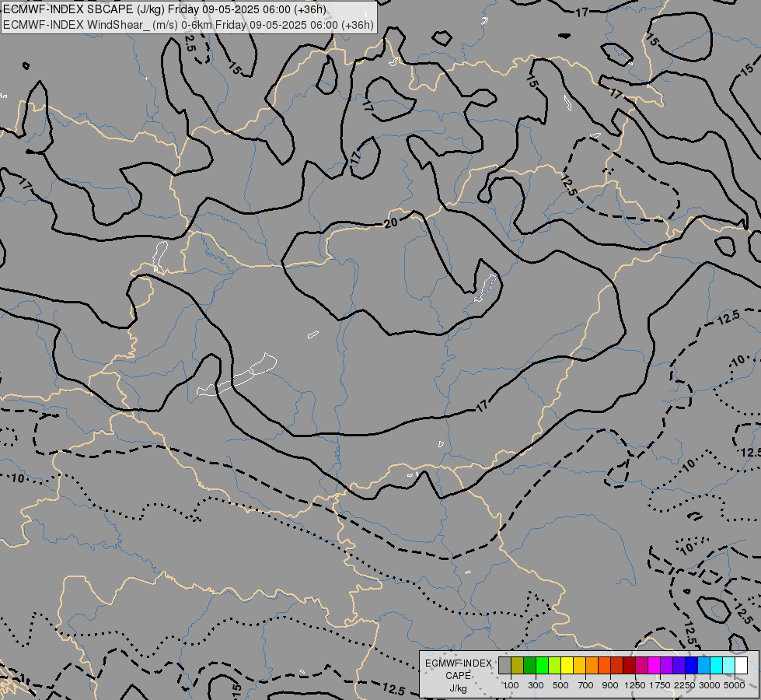The height and width of the screenshot is (700, 761).
Task: Click the dark red swatch left of 1250
Action: pyautogui.click(x=630, y=666)
